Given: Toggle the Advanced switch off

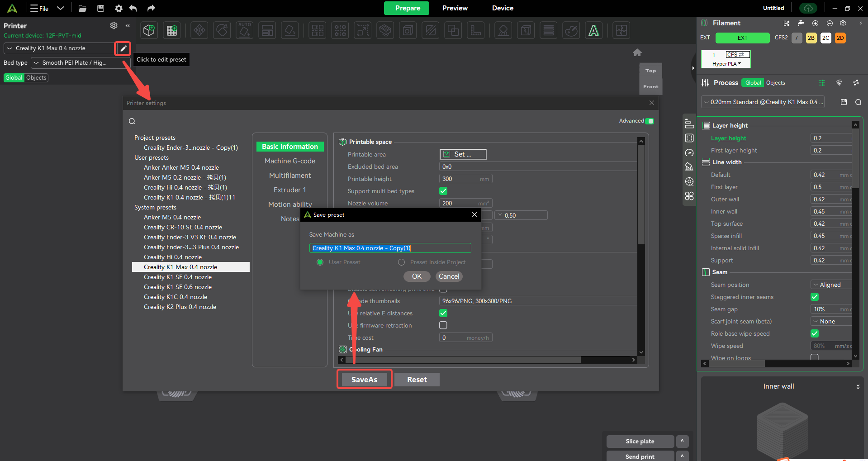Looking at the screenshot, I should 650,121.
